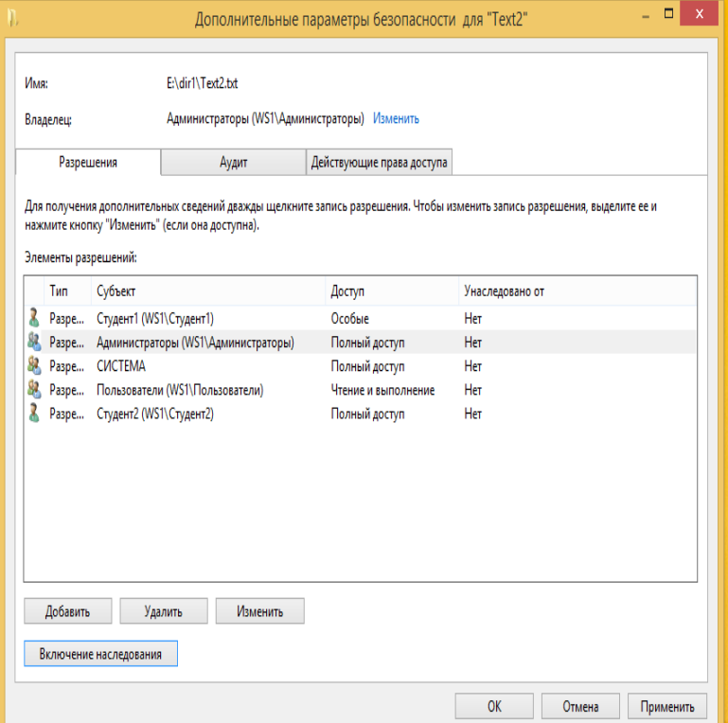Click the Включение наследования button
Viewport: 728px width, 723px height.
tap(100, 655)
